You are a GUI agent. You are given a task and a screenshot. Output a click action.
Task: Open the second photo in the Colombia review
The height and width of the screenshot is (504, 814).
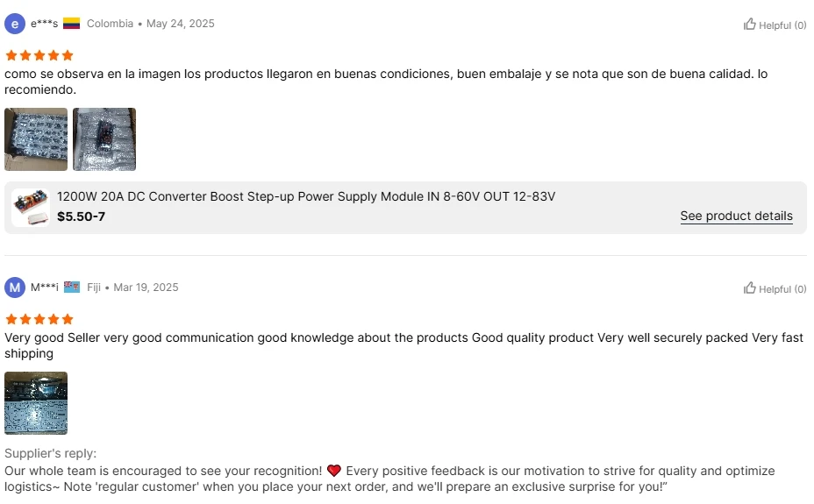pos(104,139)
